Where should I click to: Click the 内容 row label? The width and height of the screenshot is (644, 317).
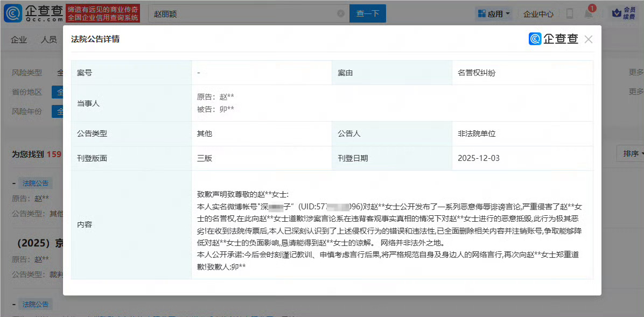[x=84, y=225]
